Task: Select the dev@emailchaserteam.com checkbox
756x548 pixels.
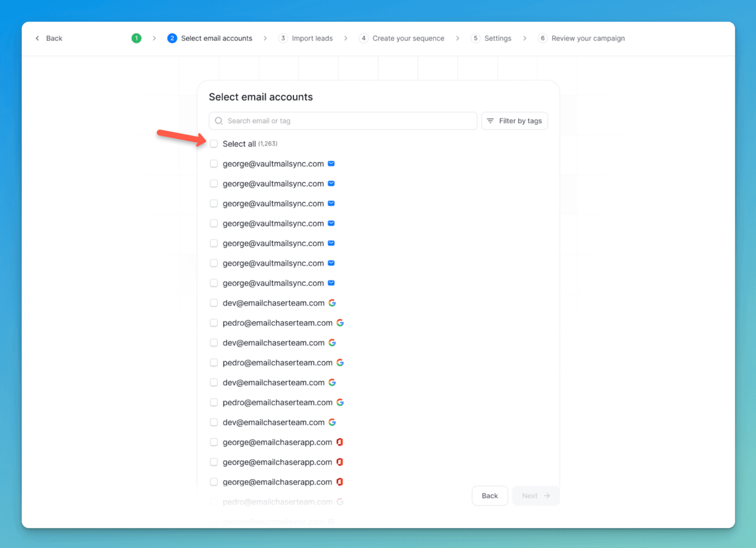Action: click(214, 303)
